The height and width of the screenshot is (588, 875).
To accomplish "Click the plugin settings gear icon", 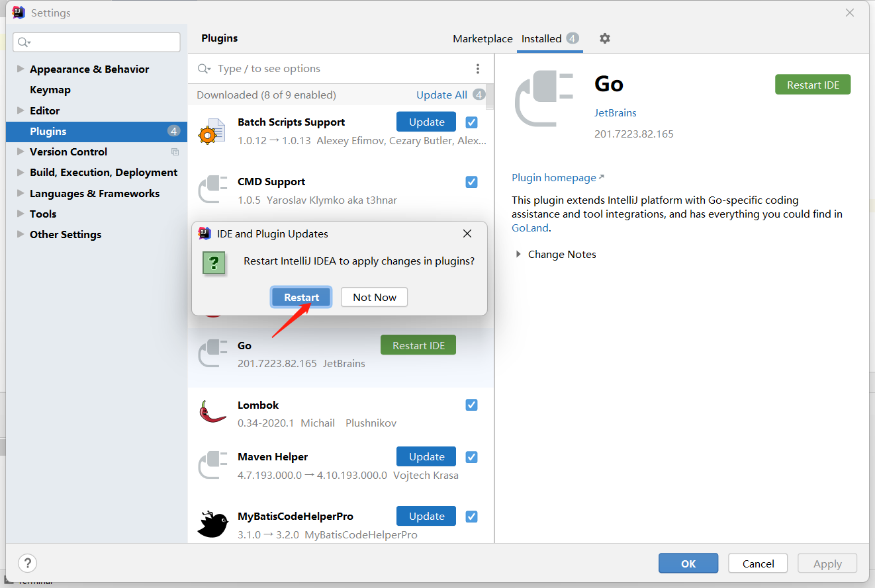I will 604,38.
